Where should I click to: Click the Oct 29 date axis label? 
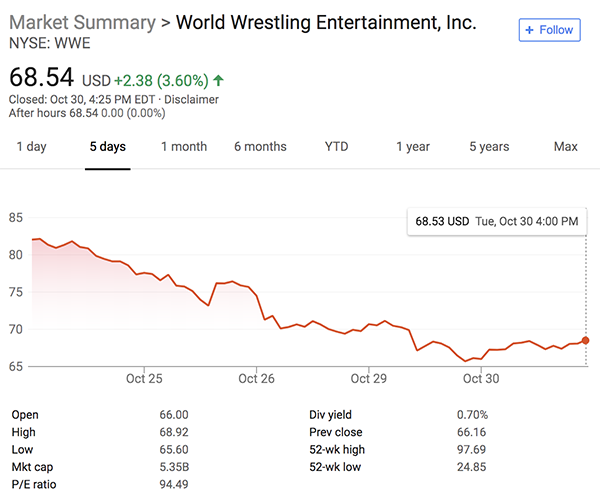pyautogui.click(x=369, y=379)
